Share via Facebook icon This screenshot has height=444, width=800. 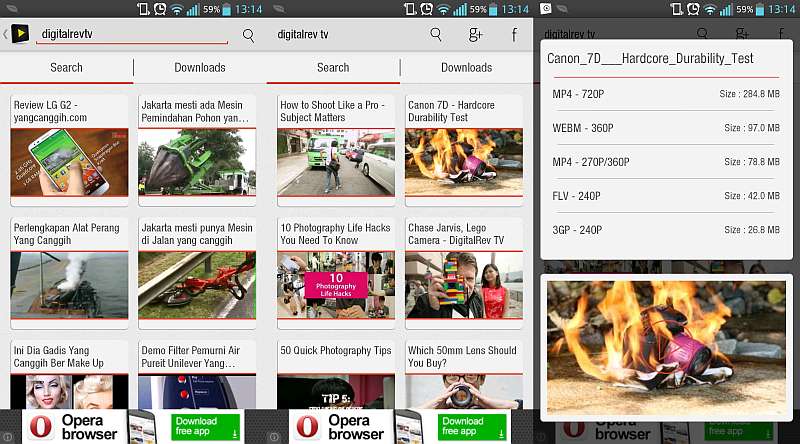[x=514, y=35]
